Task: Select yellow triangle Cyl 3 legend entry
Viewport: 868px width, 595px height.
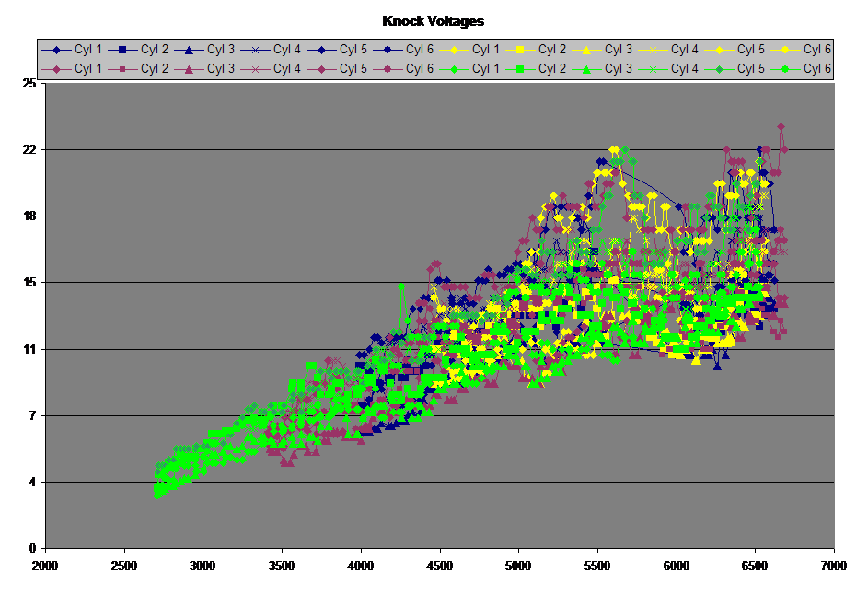Action: coord(602,50)
